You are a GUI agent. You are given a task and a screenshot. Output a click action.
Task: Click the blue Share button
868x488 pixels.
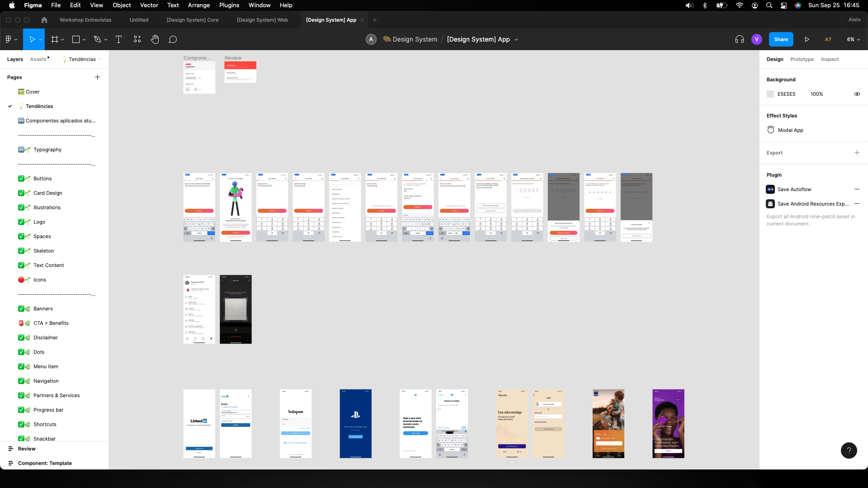click(781, 39)
